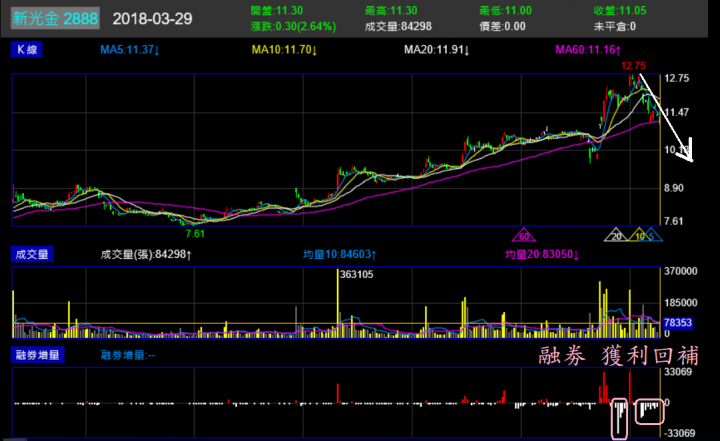Click the 融券增量:-- readout
Screen dimensions: 720x441
(x=128, y=355)
